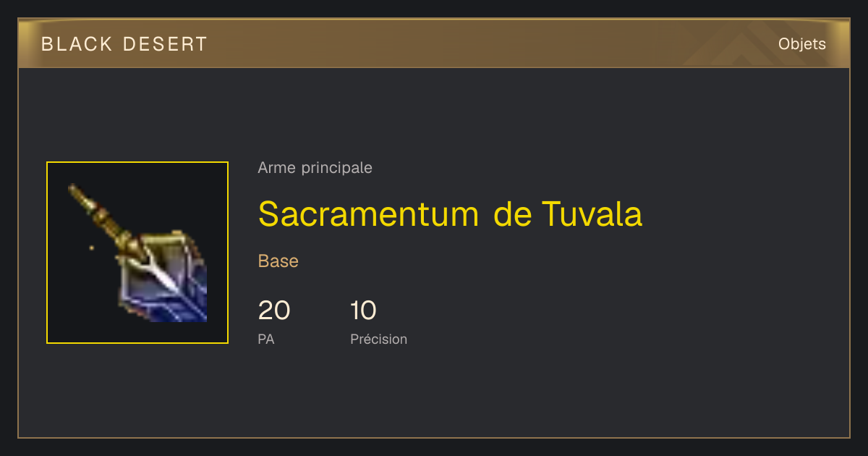868x456 pixels.
Task: Click the gold header banner background
Action: click(x=434, y=43)
